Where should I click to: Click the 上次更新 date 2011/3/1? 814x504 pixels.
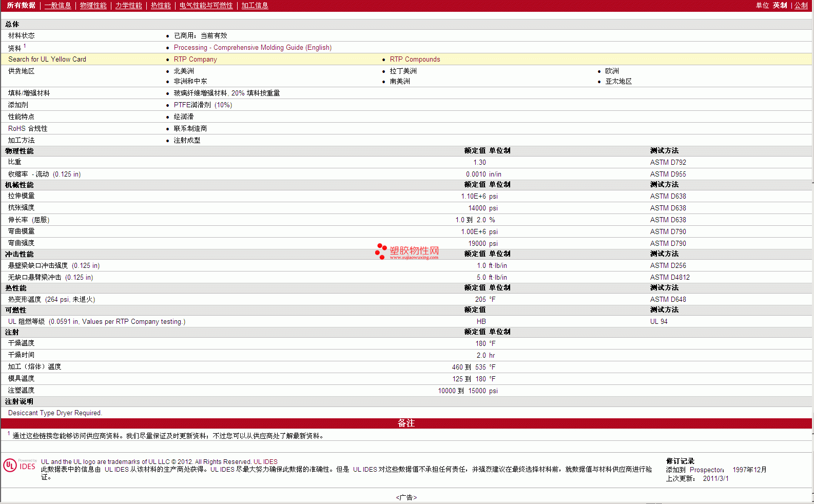(x=715, y=478)
